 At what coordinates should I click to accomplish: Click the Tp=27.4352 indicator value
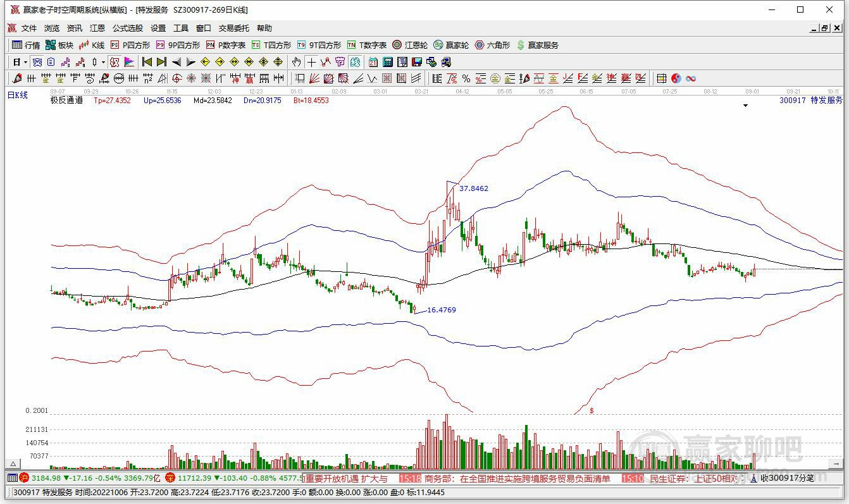pyautogui.click(x=112, y=100)
